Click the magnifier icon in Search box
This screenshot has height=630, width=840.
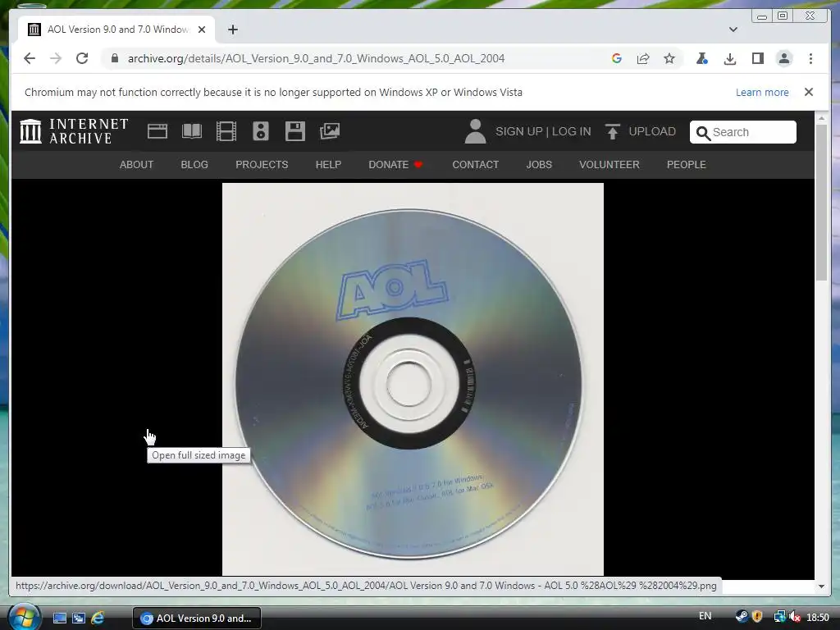tap(703, 132)
